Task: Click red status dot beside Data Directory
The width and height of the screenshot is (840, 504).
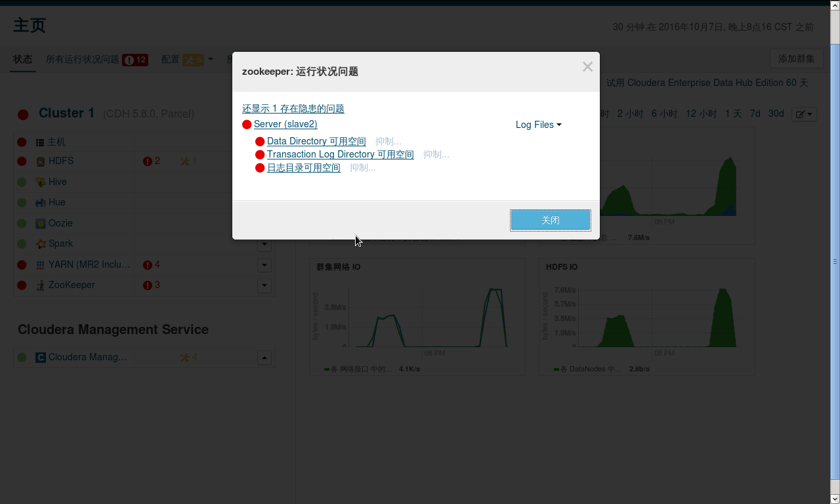Action: pyautogui.click(x=260, y=142)
